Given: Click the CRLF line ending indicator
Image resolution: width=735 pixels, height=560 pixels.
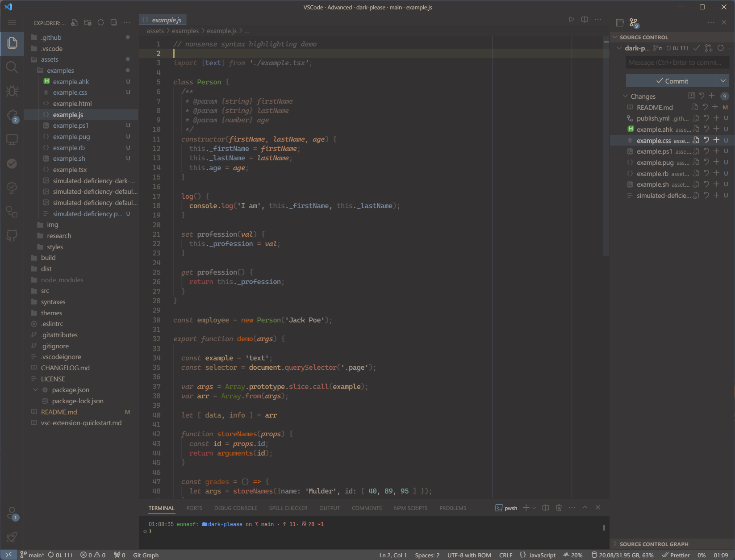Looking at the screenshot, I should [505, 555].
